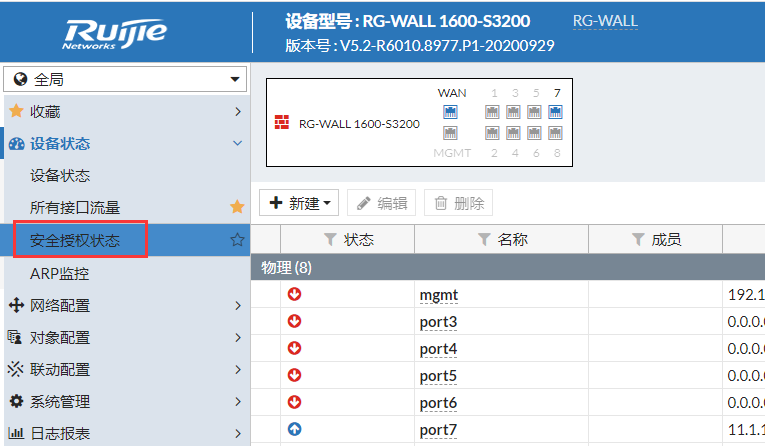
Task: Click active port 7 icon on device panel
Action: 555,112
